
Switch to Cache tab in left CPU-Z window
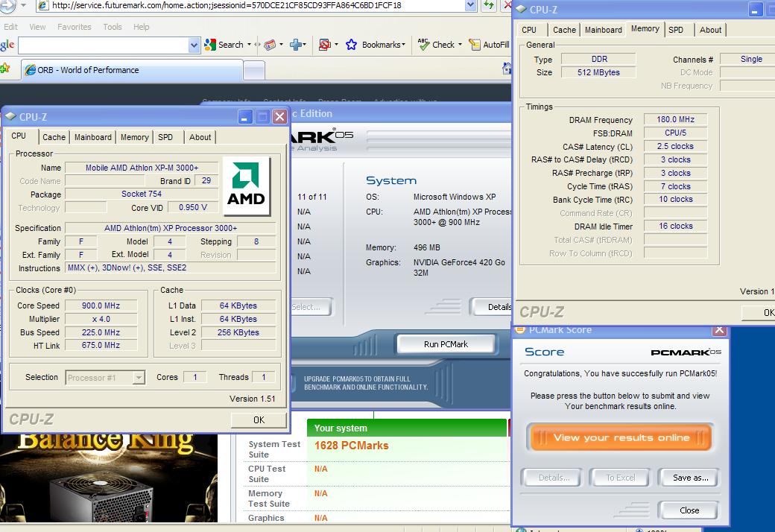(54, 137)
